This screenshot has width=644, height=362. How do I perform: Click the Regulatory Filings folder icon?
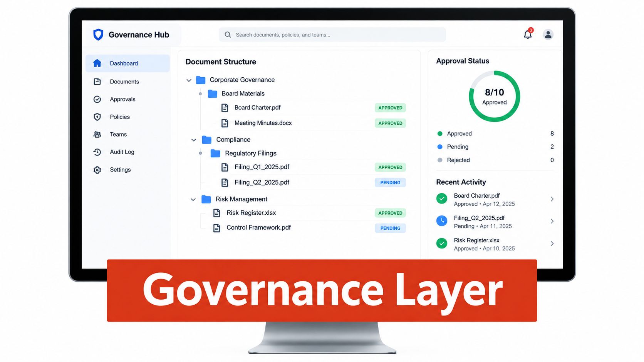coord(215,153)
